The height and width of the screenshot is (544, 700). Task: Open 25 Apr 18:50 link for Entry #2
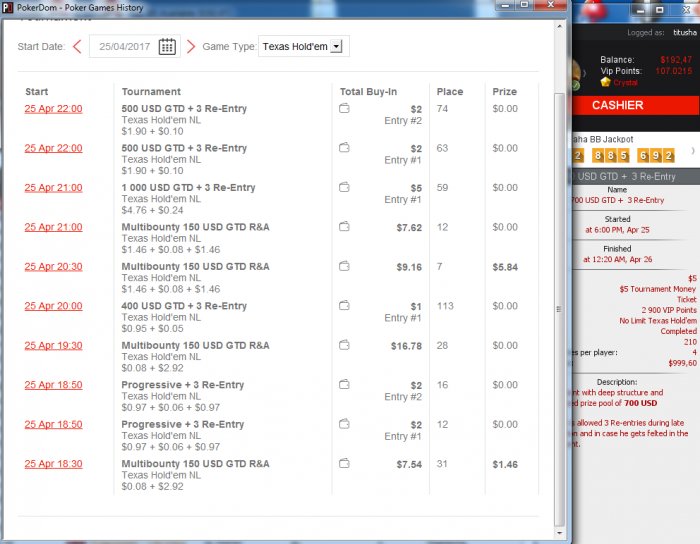[x=54, y=385]
